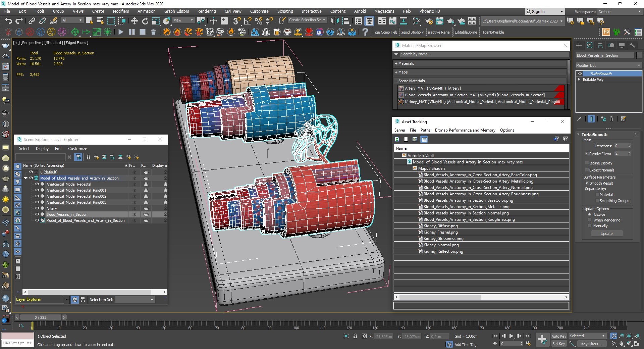Click the Auto Key button
The height and width of the screenshot is (349, 644).
558,336
